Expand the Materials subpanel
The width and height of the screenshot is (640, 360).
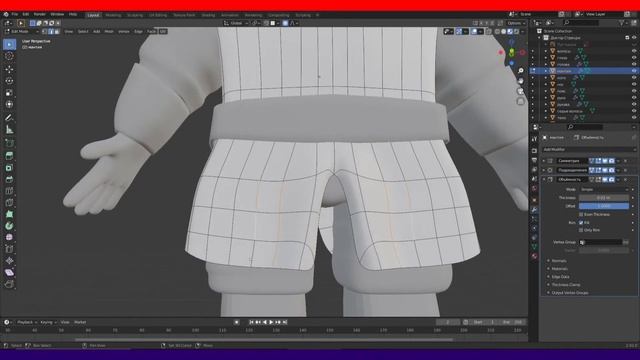[559, 269]
